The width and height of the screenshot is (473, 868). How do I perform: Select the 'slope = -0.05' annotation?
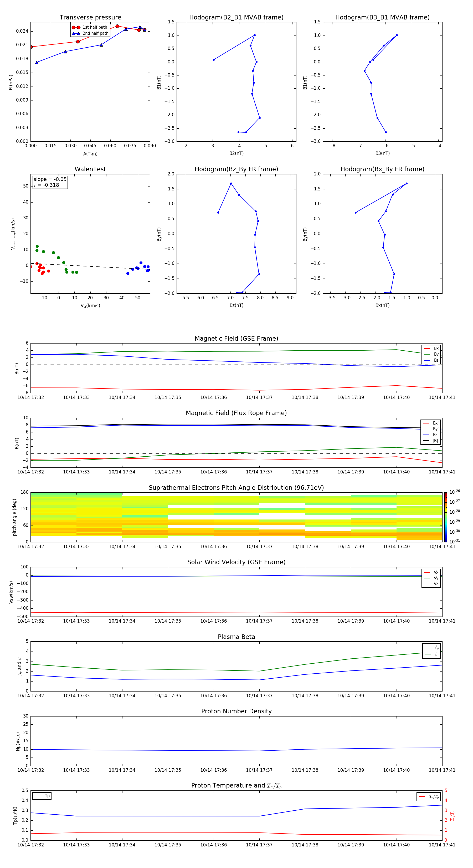pos(50,179)
